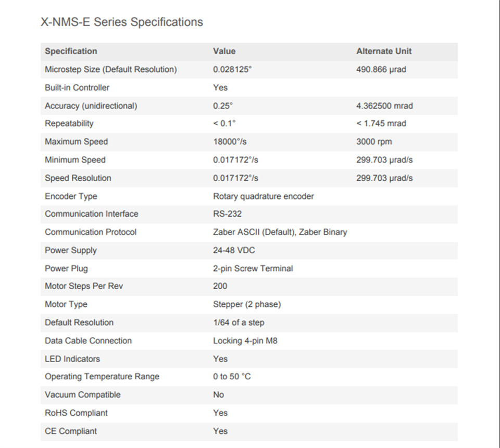Click the vertical scrollbar at window's right edge
Screen dimensions: 500x448
(499, 224)
